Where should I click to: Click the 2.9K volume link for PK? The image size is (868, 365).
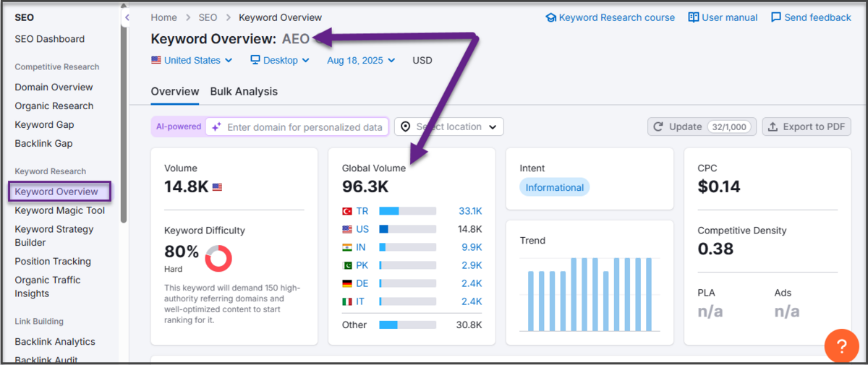coord(472,265)
